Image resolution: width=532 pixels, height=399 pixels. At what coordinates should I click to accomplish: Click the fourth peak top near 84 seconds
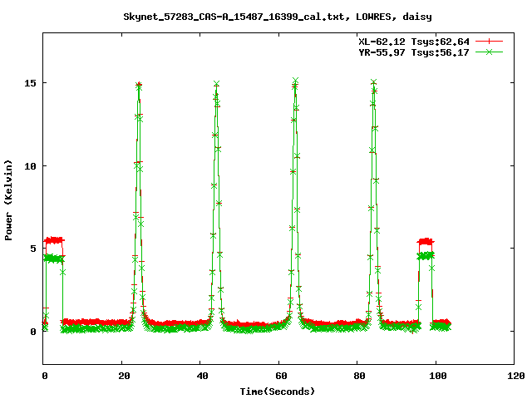(x=373, y=82)
